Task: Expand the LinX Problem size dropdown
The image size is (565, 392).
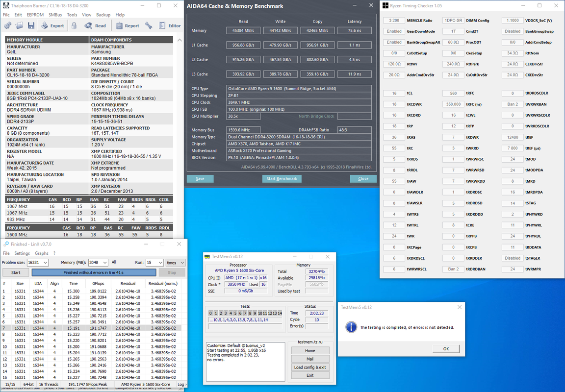Action: 46,263
